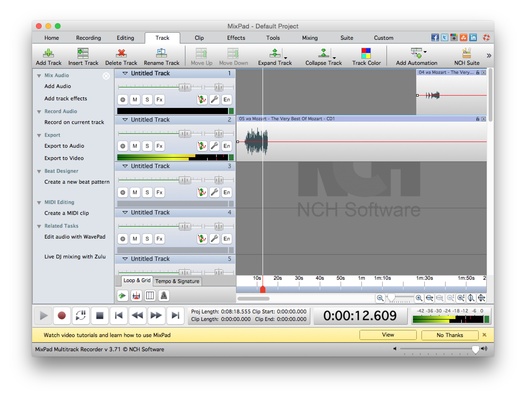The image size is (526, 400).
Task: Solo track 2
Action: click(147, 146)
